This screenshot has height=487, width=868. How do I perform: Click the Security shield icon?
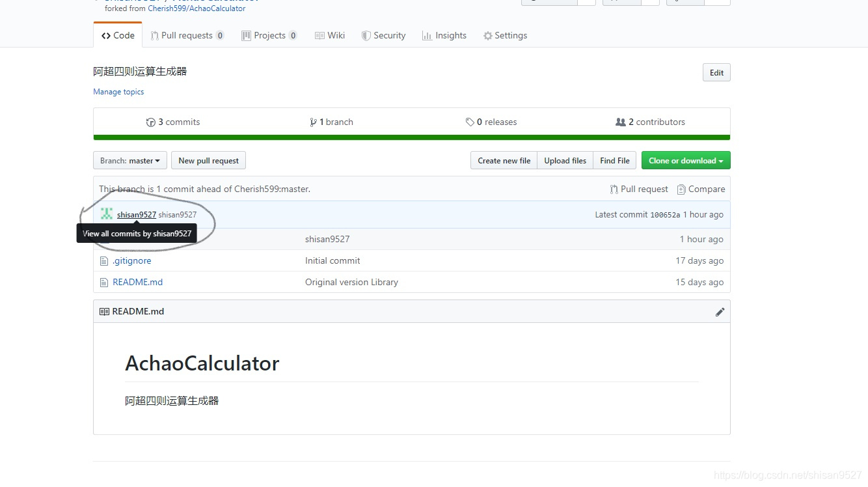pyautogui.click(x=366, y=36)
